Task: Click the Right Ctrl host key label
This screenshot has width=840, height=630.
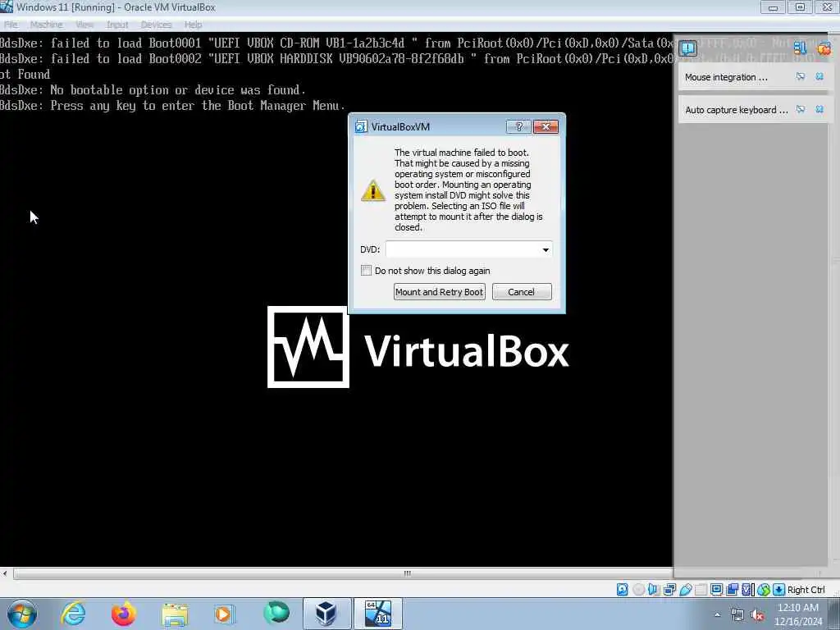Action: (x=806, y=589)
